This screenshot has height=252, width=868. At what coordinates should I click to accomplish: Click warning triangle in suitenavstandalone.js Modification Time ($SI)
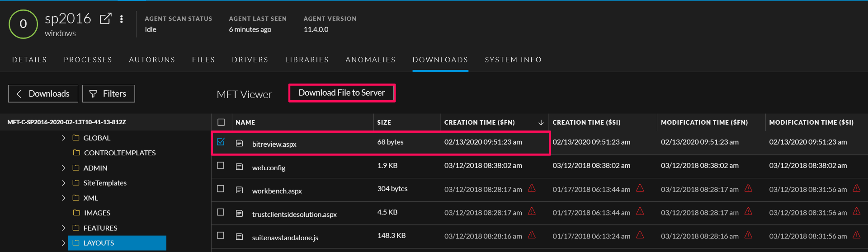tap(856, 235)
